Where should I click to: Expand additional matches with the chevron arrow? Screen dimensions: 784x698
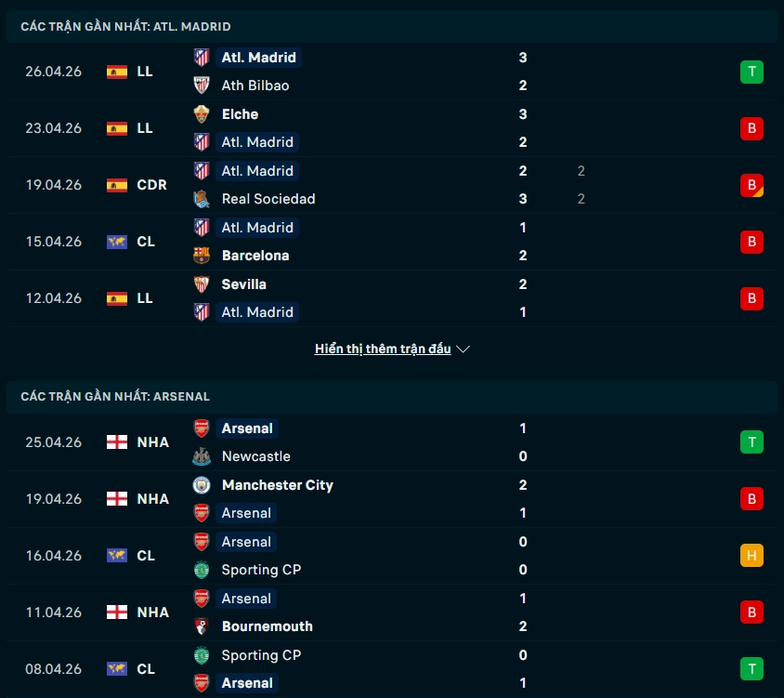(463, 349)
